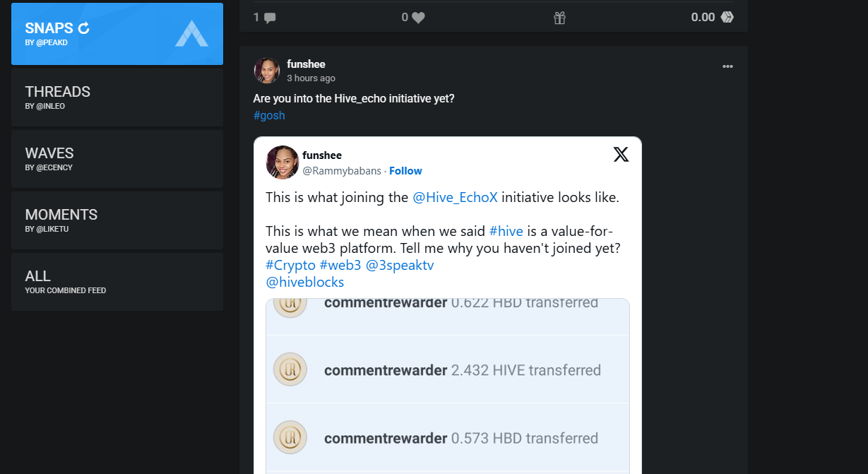This screenshot has height=474, width=868.
Task: Open comments via the speech bubble icon
Action: point(270,18)
